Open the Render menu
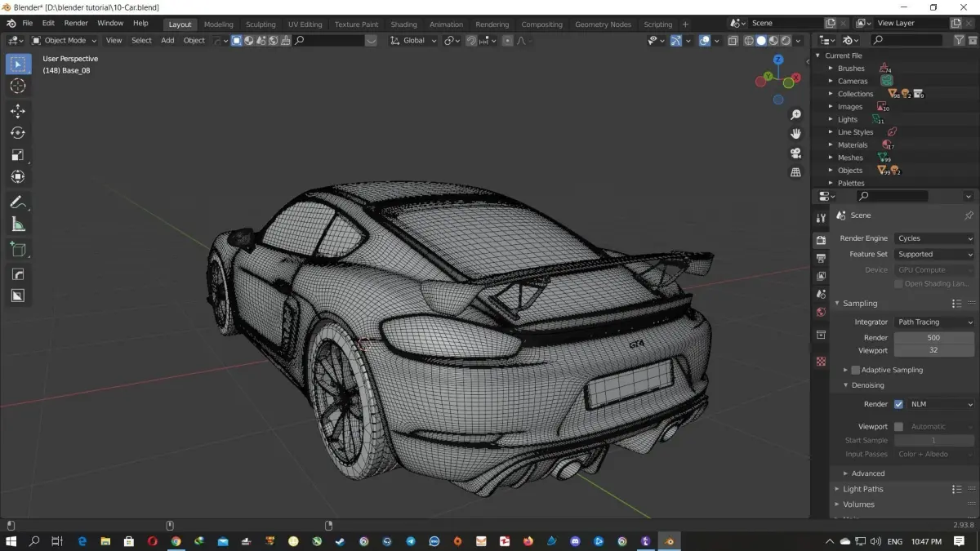 (76, 23)
